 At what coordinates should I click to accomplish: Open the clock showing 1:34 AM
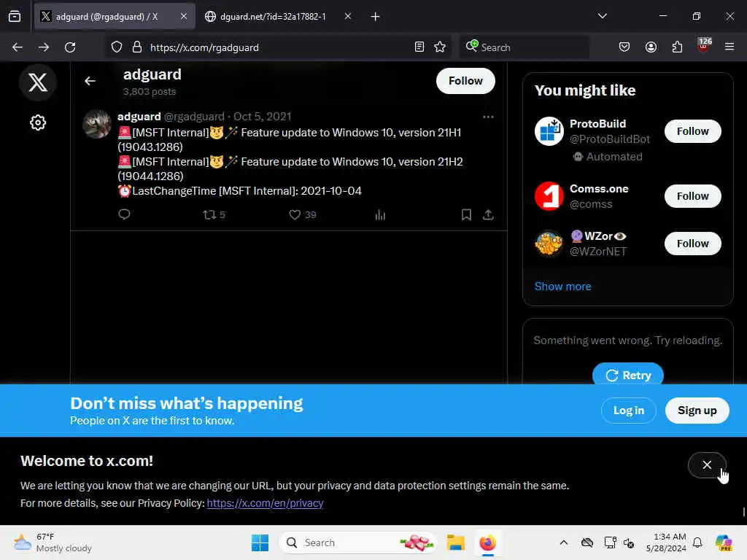[666, 542]
